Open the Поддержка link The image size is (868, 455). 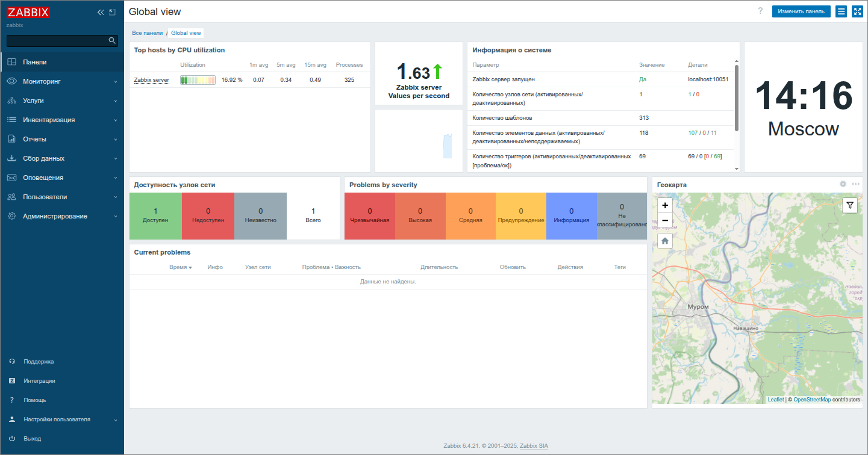click(39, 362)
